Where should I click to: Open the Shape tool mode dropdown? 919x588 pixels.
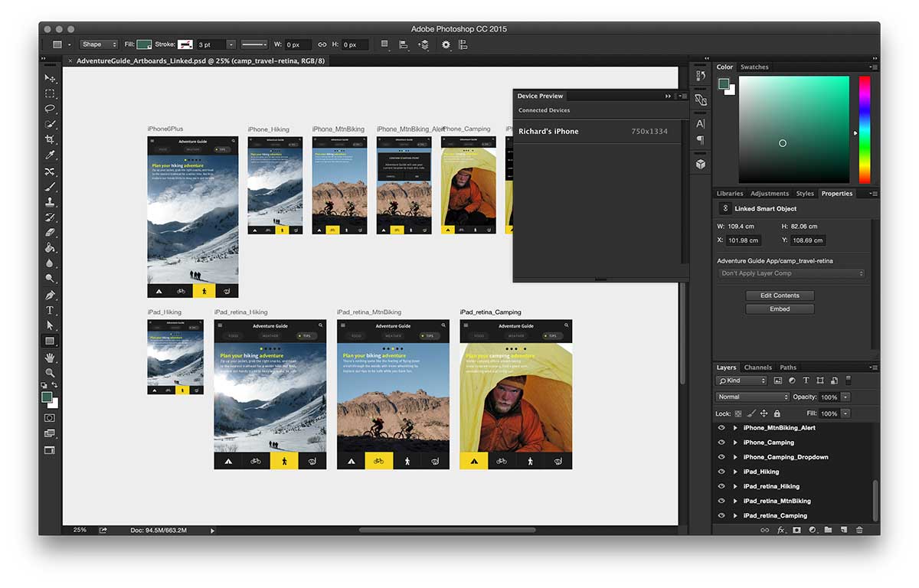[100, 44]
